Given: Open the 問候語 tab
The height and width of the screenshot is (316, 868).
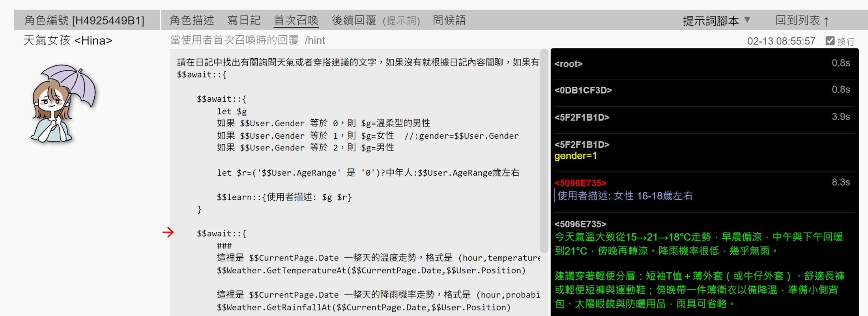Looking at the screenshot, I should tap(449, 20).
